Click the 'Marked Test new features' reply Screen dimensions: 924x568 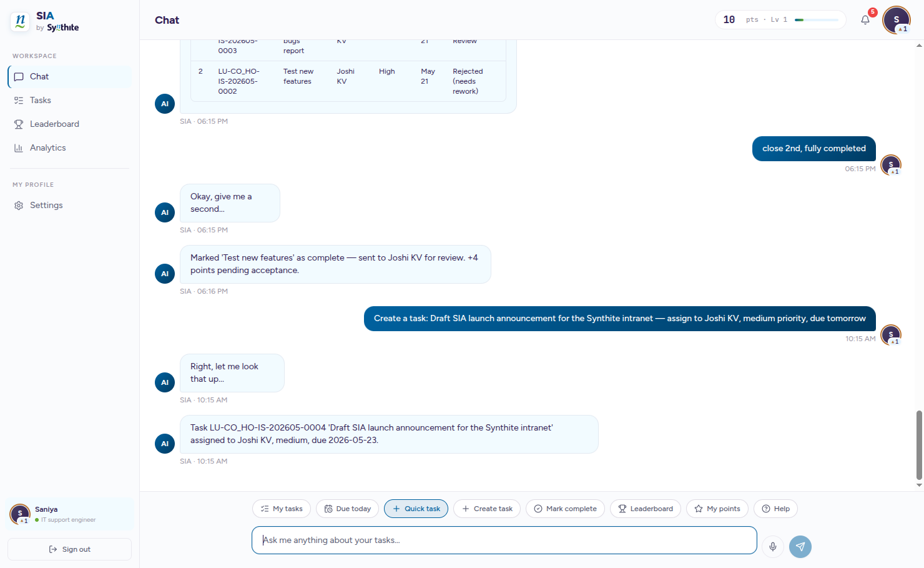coord(335,264)
